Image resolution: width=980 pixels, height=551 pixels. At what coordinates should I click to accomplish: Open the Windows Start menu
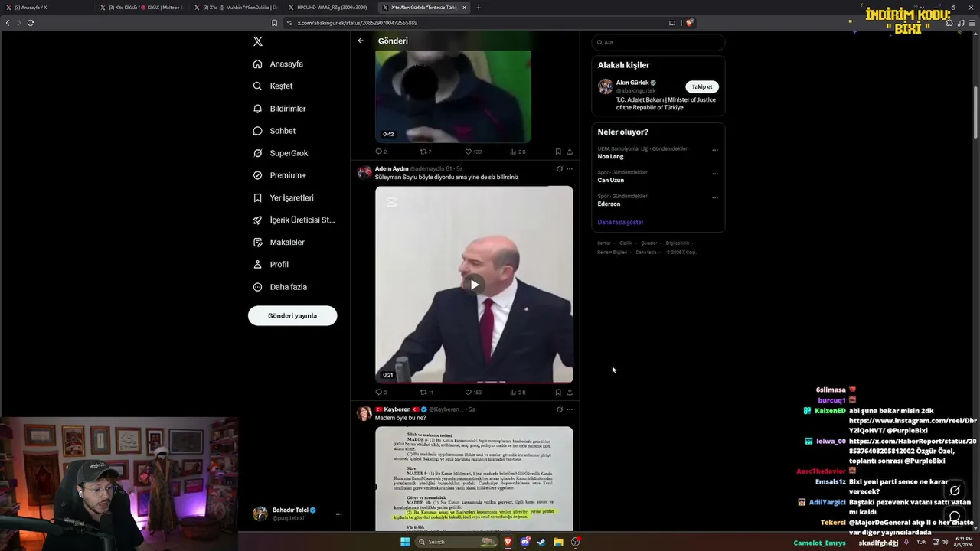[x=405, y=542]
